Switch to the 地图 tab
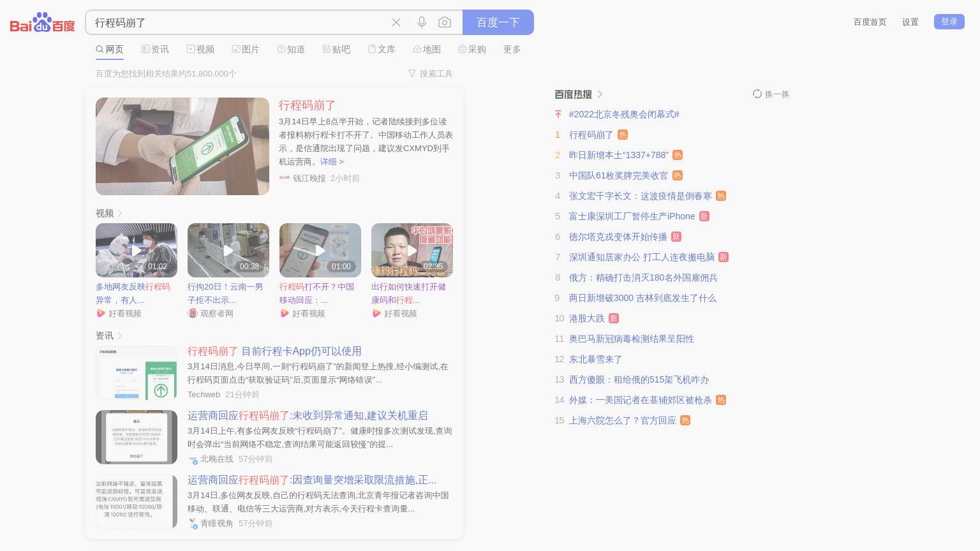This screenshot has height=551, width=980. coord(427,49)
